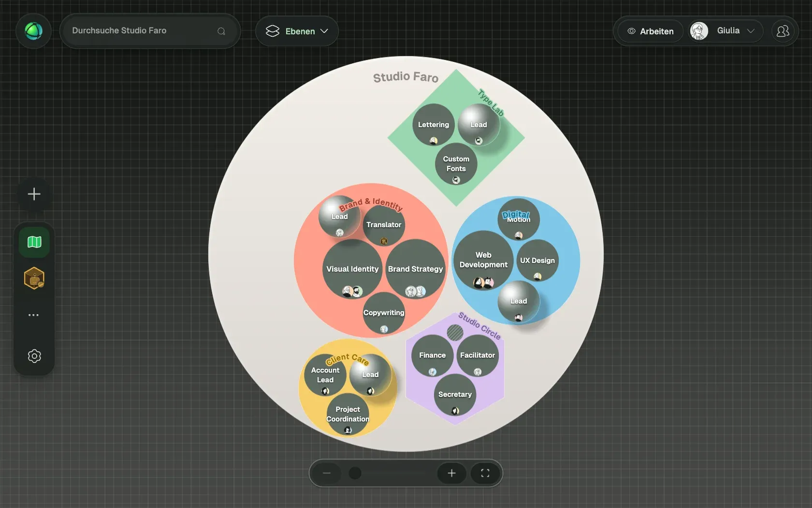Open the Finance role
This screenshot has height=508, width=812.
432,355
